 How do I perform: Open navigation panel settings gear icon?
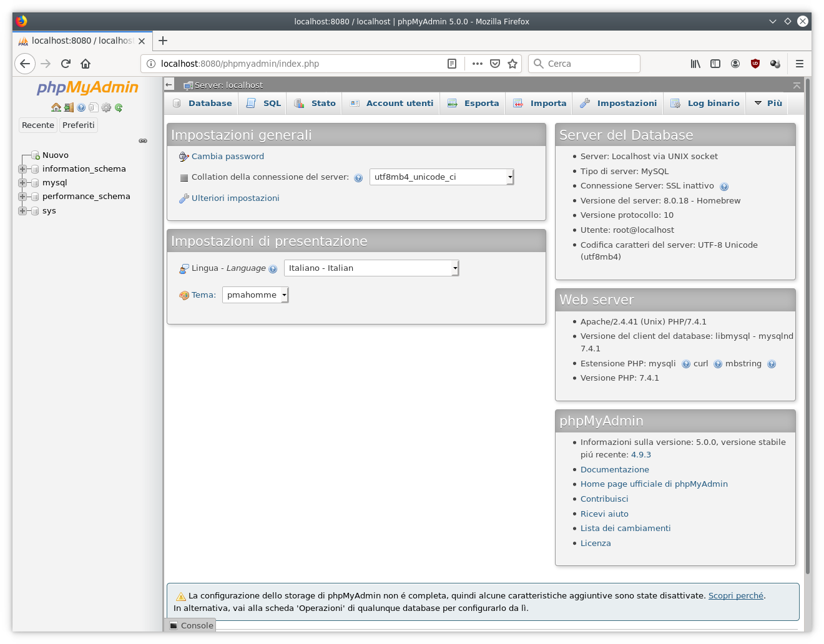tap(106, 107)
